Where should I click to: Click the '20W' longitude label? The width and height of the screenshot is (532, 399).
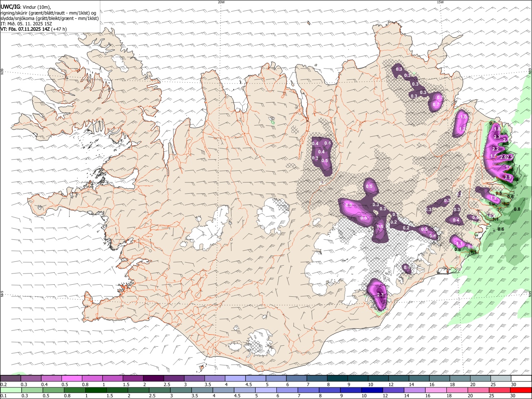(x=221, y=2)
